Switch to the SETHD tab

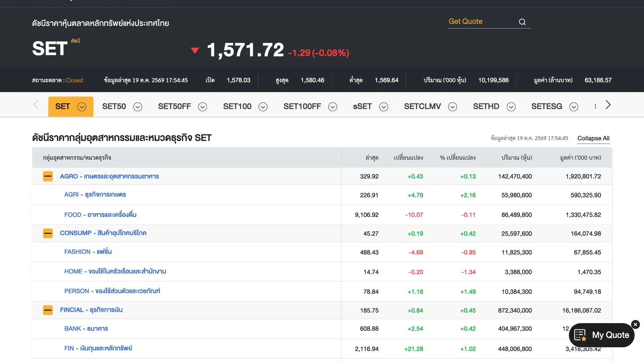click(x=486, y=107)
